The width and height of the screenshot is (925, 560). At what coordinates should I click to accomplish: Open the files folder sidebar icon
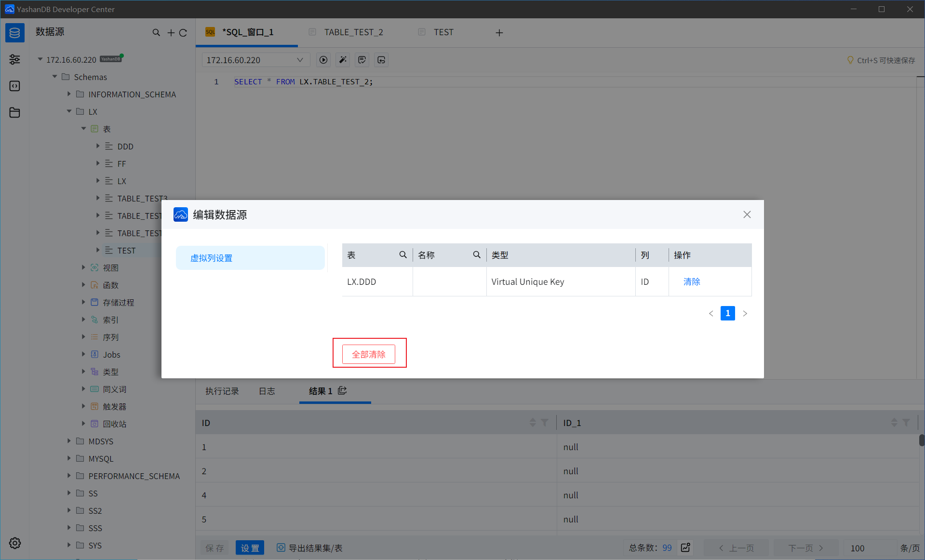coord(15,112)
